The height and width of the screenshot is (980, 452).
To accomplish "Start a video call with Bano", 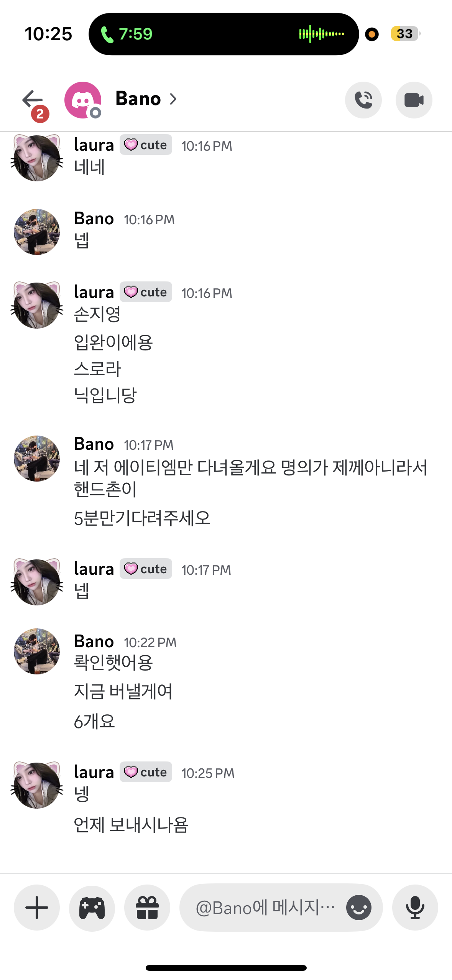I will 414,100.
